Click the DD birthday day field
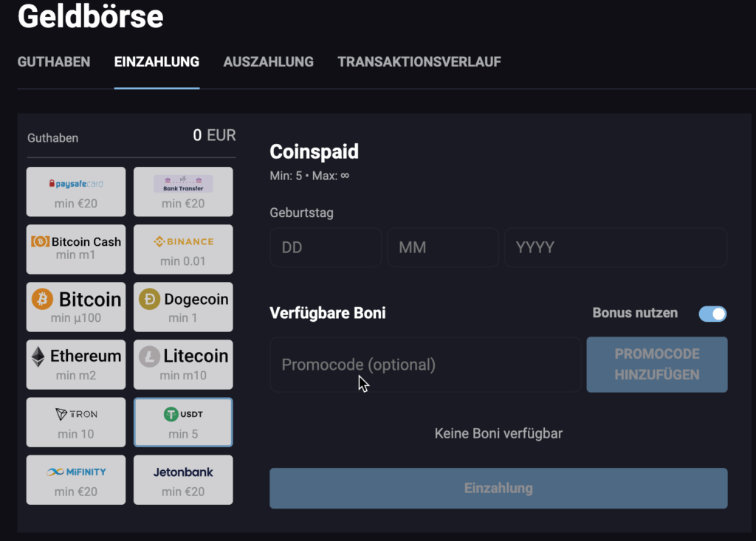 (326, 247)
